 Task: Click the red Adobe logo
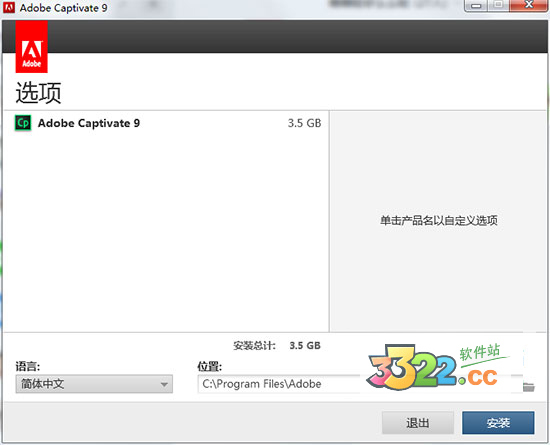click(x=32, y=47)
